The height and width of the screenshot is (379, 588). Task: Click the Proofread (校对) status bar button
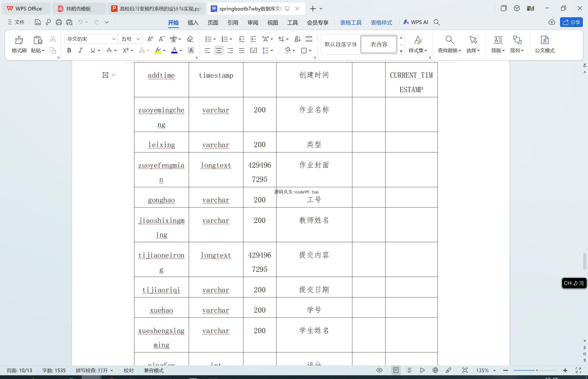(129, 370)
